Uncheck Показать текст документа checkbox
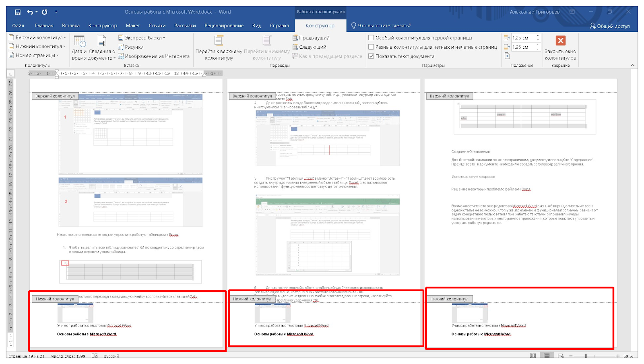644x364 pixels. point(371,56)
